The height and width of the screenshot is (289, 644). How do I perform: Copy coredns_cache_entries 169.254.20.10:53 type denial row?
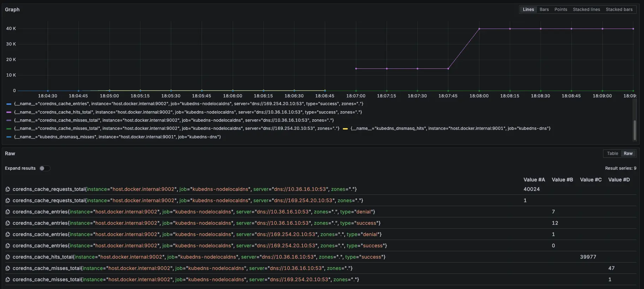[8, 234]
